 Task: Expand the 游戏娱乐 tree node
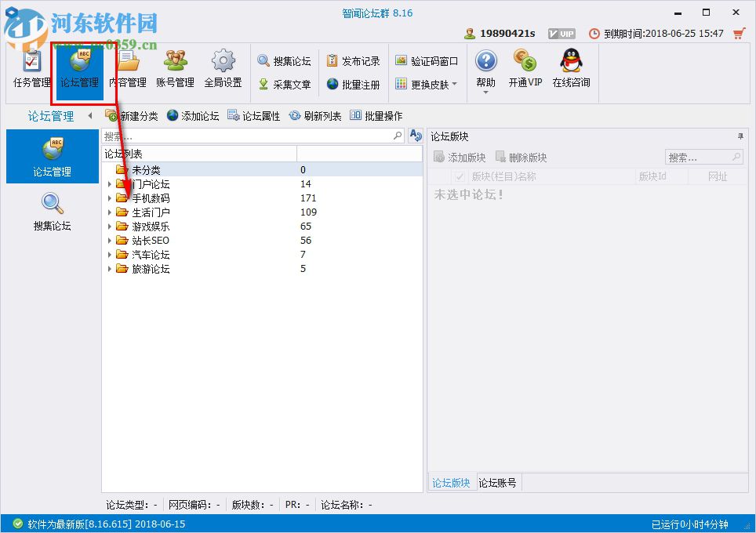click(110, 226)
